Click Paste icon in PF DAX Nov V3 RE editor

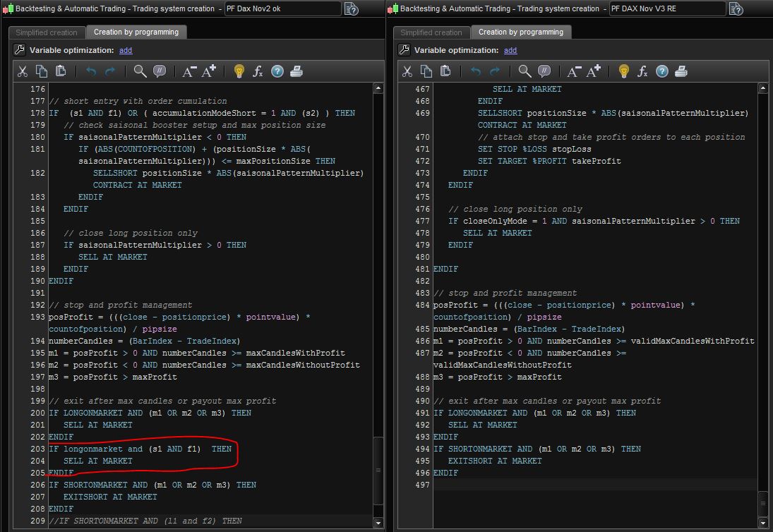[x=445, y=71]
